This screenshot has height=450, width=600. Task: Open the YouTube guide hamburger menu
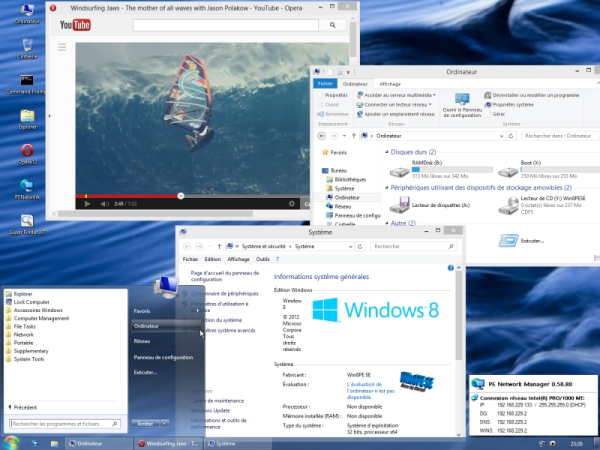click(x=62, y=47)
